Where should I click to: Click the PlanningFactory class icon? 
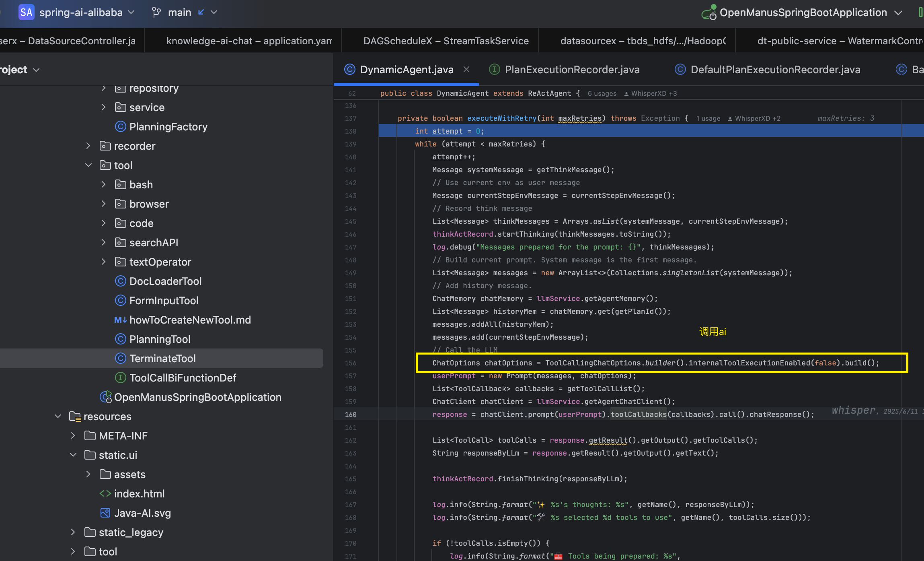120,127
